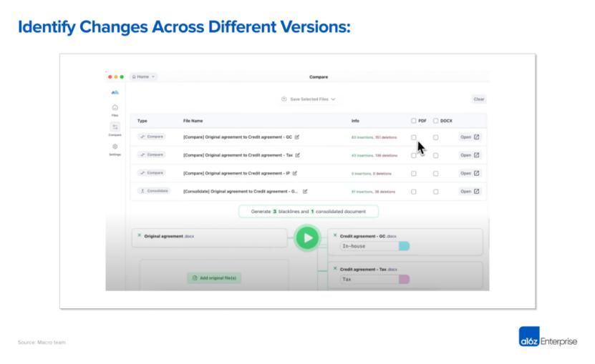Rename the Credit agreement - GC comparison
The height and width of the screenshot is (364, 595).
coord(296,137)
